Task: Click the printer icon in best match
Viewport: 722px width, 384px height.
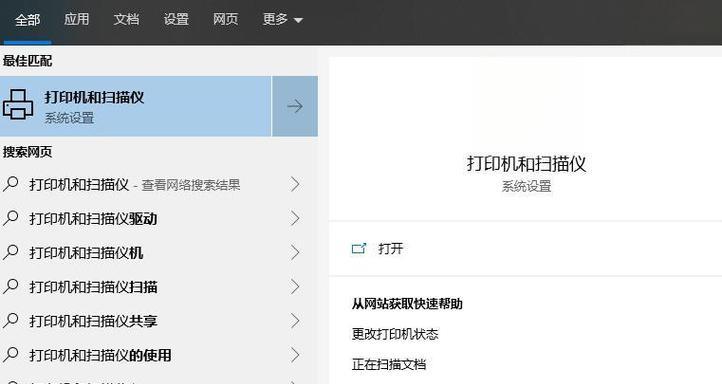Action: [17, 105]
